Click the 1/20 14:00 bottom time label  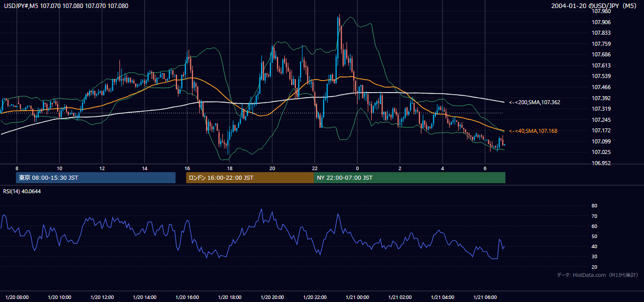coord(145,297)
